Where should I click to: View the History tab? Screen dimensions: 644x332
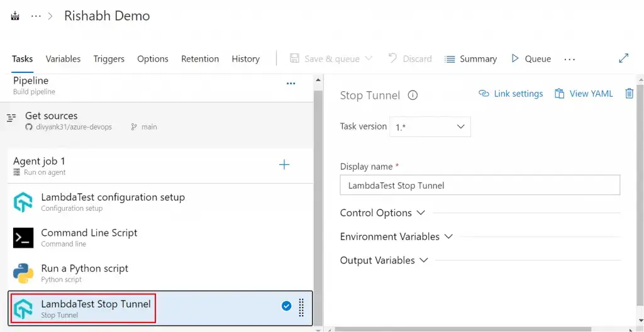[246, 58]
